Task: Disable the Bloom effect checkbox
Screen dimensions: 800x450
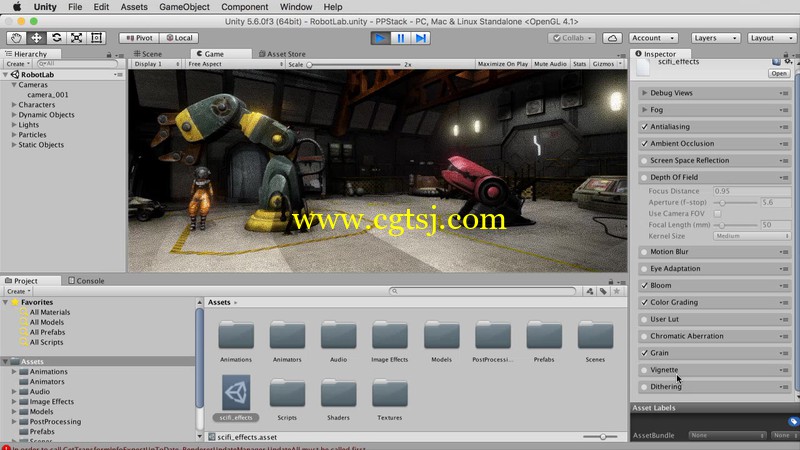Action: 644,285
